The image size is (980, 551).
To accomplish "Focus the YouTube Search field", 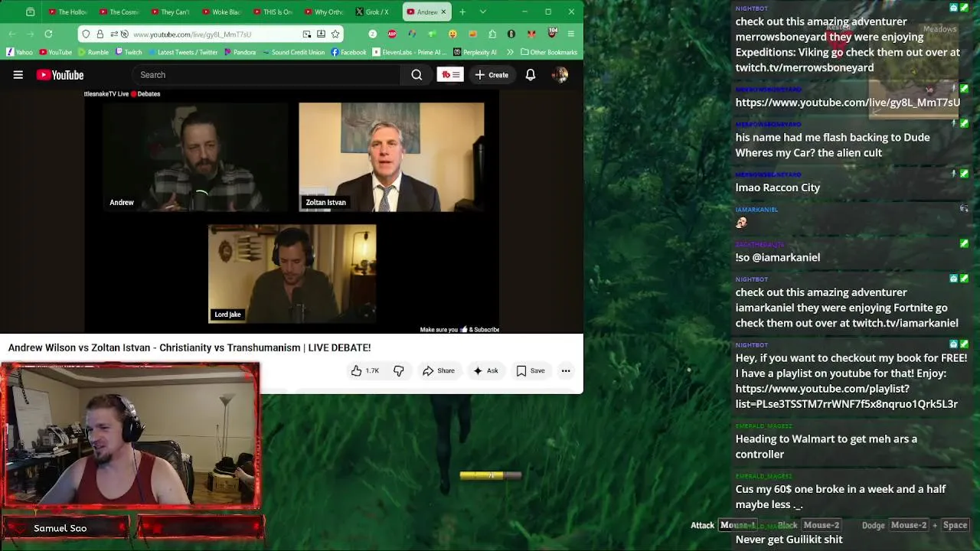I will coord(266,75).
